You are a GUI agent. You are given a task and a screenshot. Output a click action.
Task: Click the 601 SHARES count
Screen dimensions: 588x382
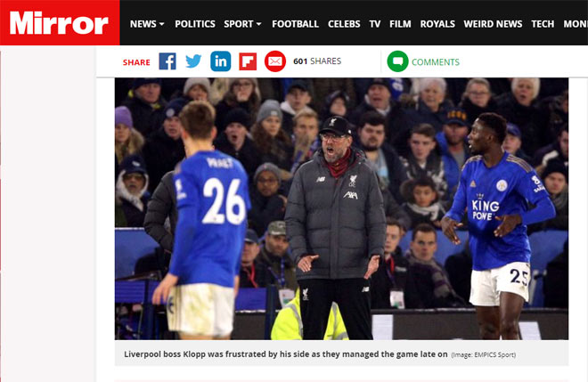317,61
